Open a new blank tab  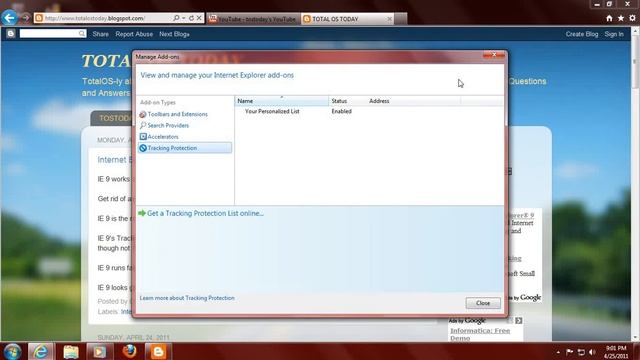[401, 19]
